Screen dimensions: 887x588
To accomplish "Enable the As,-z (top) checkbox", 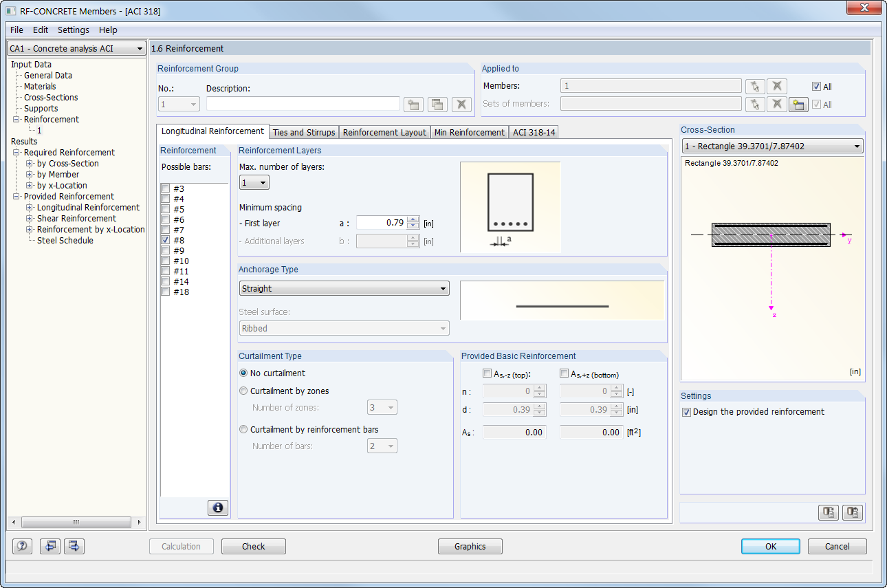I will 488,373.
